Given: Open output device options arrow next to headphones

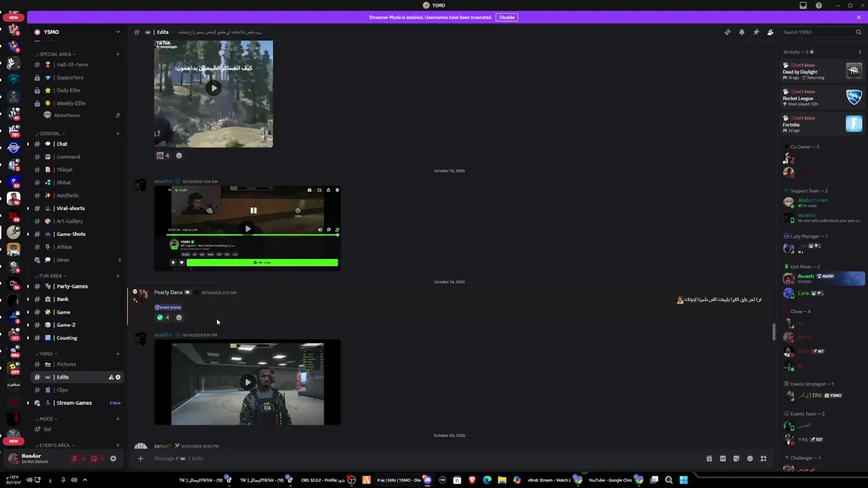Looking at the screenshot, I should 102,459.
